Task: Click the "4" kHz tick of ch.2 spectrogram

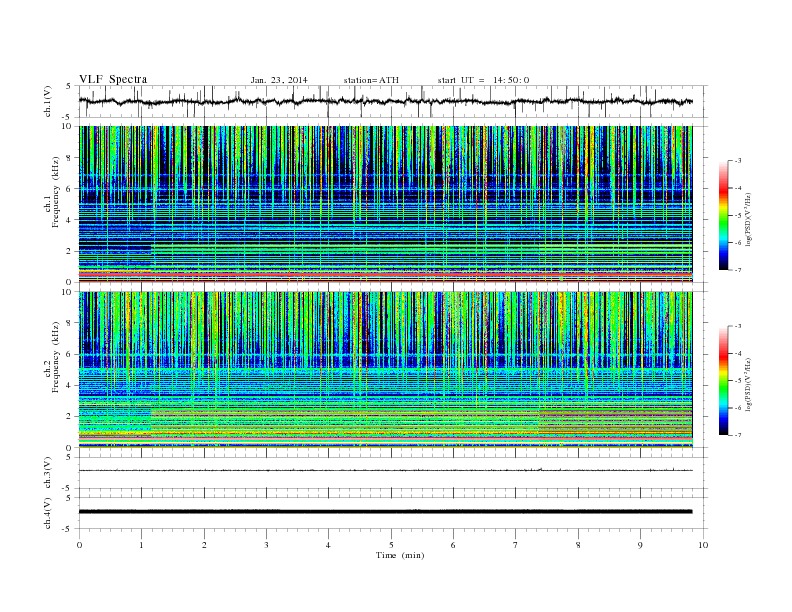Action: click(x=69, y=386)
